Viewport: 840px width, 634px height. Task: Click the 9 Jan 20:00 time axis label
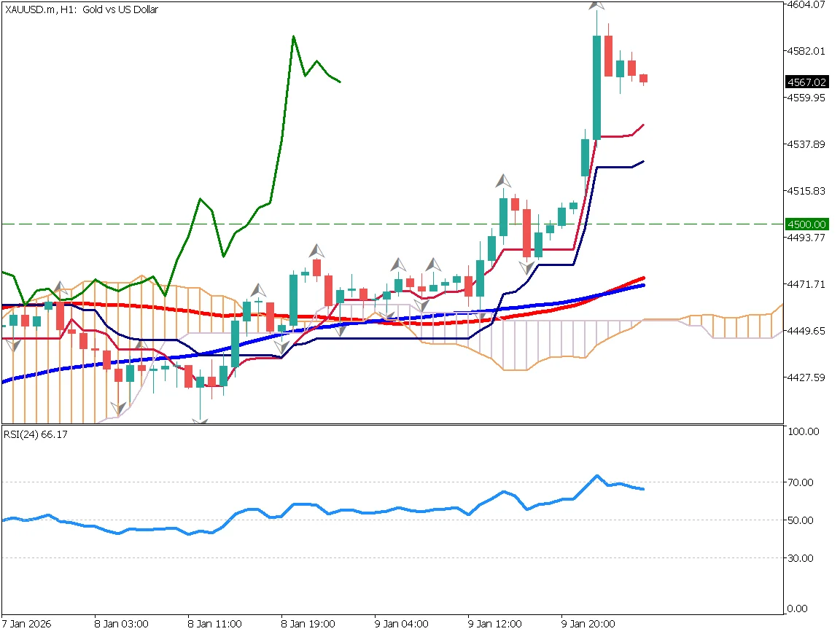[x=587, y=624]
